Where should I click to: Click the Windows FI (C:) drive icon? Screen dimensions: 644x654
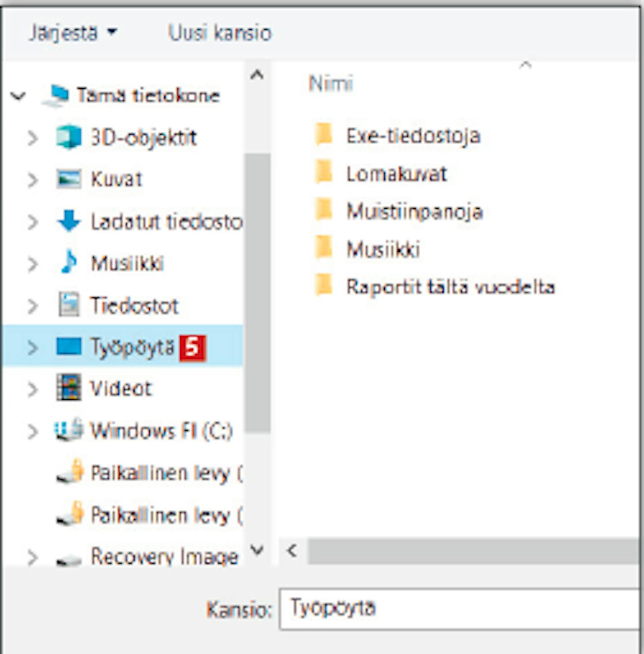pos(69,430)
